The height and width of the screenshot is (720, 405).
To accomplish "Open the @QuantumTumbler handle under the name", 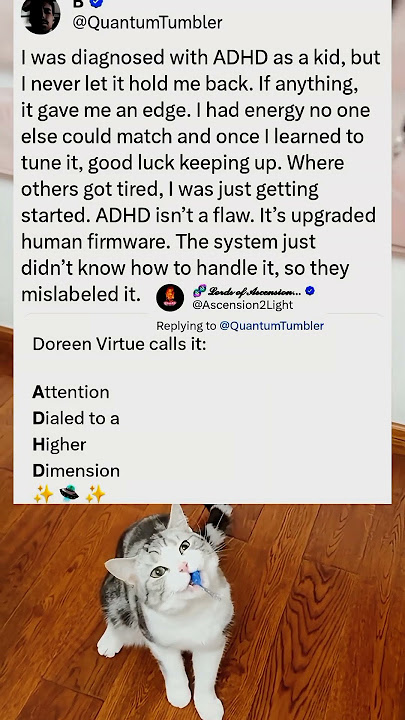I will click(147, 22).
